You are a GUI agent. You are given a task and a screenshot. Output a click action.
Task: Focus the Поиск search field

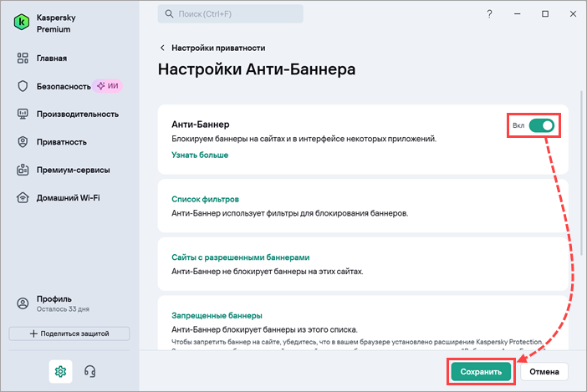(230, 14)
